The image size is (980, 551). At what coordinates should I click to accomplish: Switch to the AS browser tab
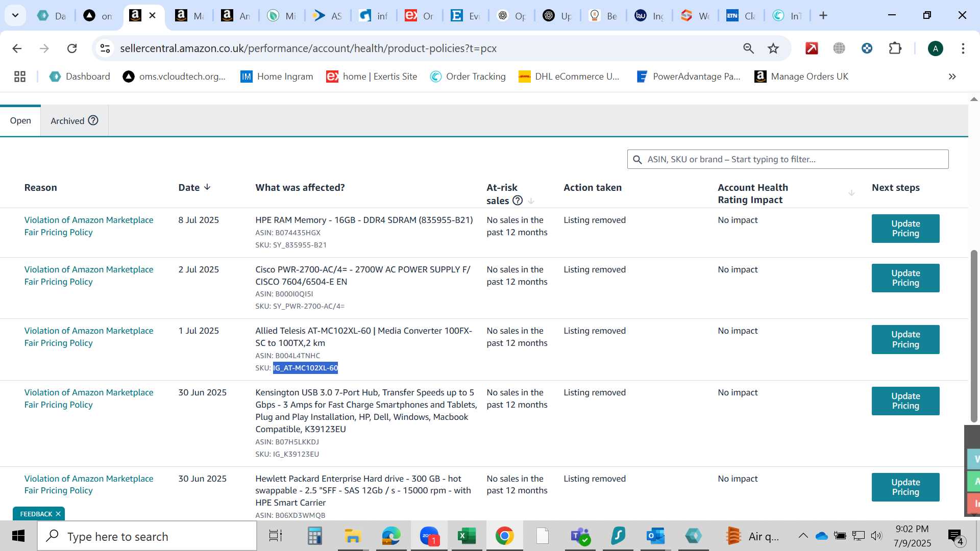[328, 16]
